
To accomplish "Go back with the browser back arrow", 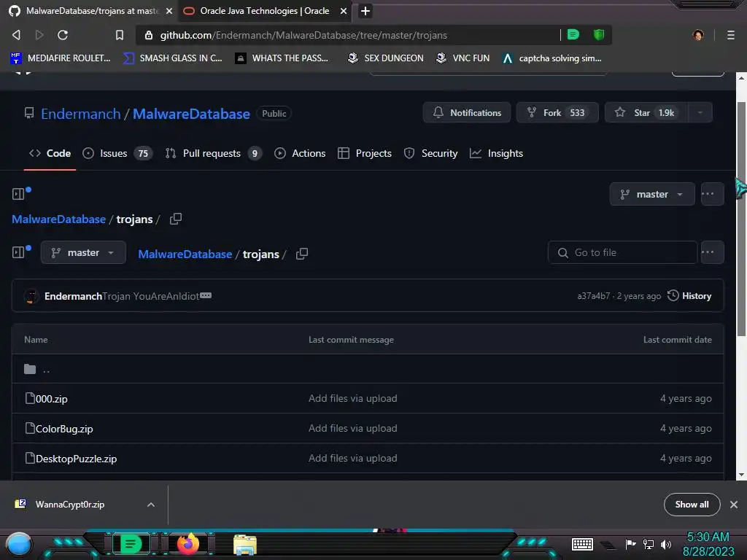I will coord(16,35).
